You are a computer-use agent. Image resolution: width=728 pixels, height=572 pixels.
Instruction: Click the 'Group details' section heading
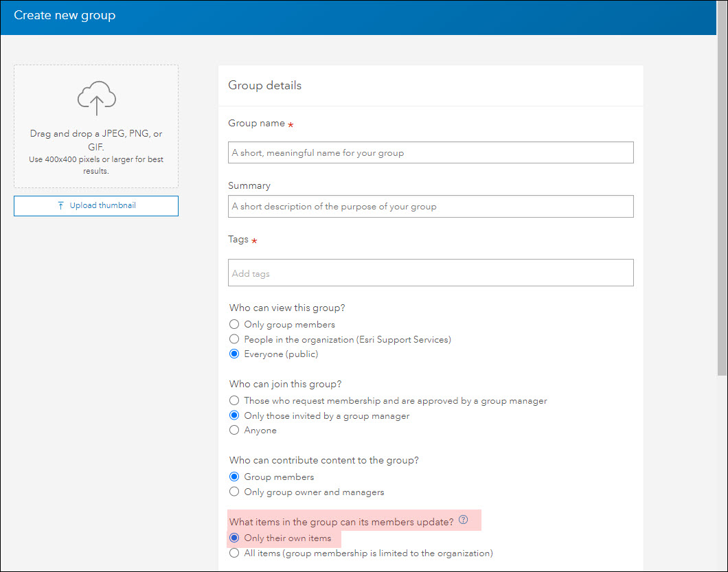point(264,85)
